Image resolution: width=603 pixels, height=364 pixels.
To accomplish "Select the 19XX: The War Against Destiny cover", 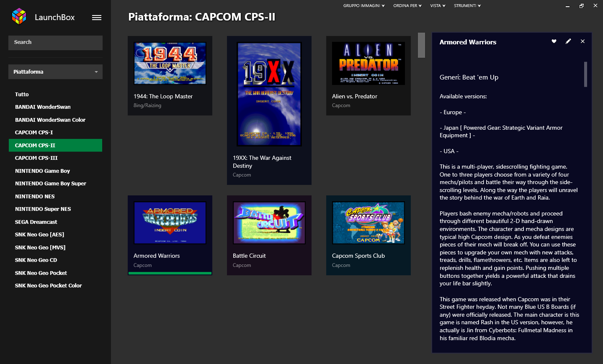I will coord(269,94).
